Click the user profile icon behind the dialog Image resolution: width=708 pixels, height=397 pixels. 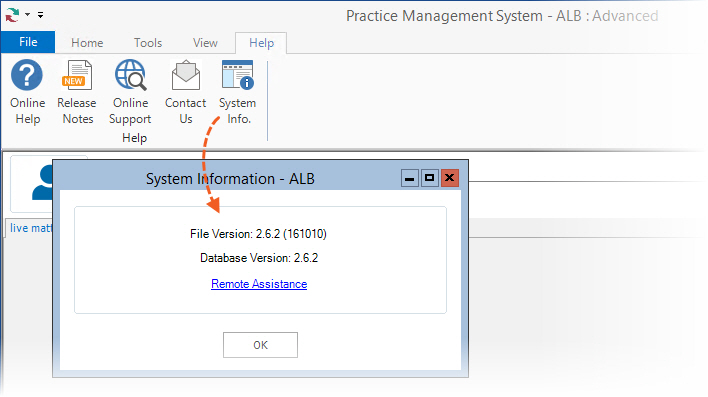pos(42,183)
